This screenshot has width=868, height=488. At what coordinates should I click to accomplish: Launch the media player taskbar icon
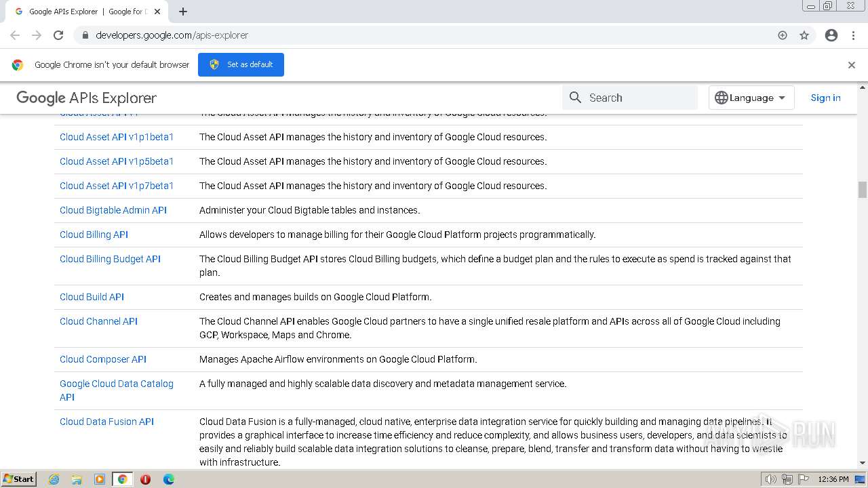click(x=100, y=479)
